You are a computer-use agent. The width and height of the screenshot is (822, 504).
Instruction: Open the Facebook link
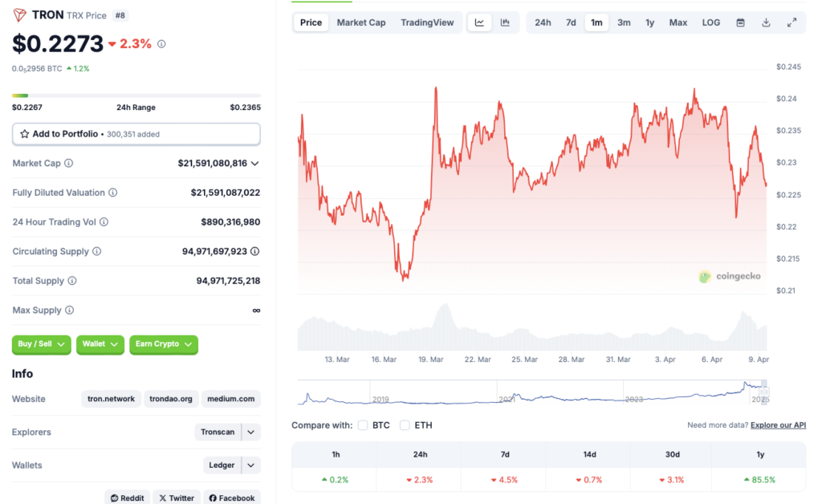(x=232, y=498)
